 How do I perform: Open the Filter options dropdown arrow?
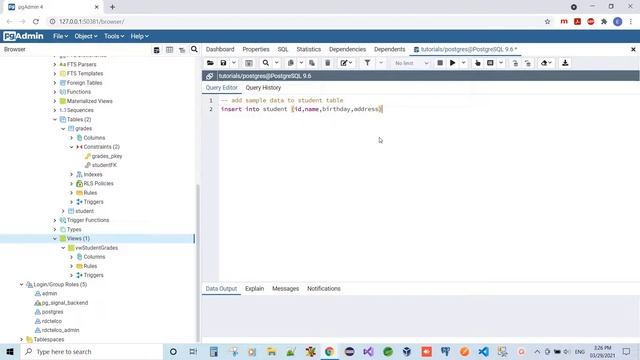click(x=381, y=63)
